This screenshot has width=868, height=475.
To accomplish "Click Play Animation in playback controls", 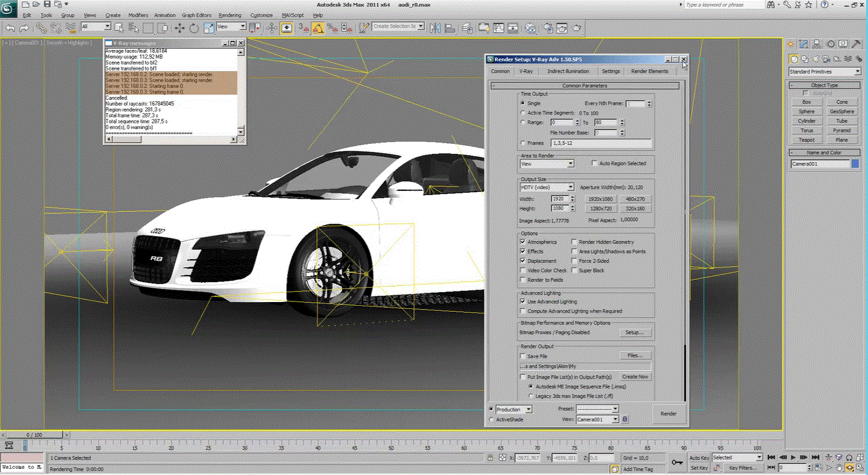I will click(793, 458).
